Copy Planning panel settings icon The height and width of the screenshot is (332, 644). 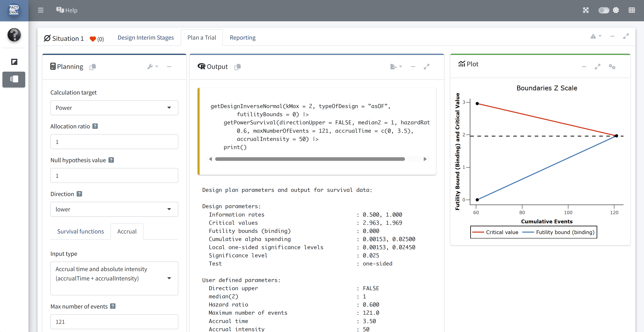(x=93, y=67)
